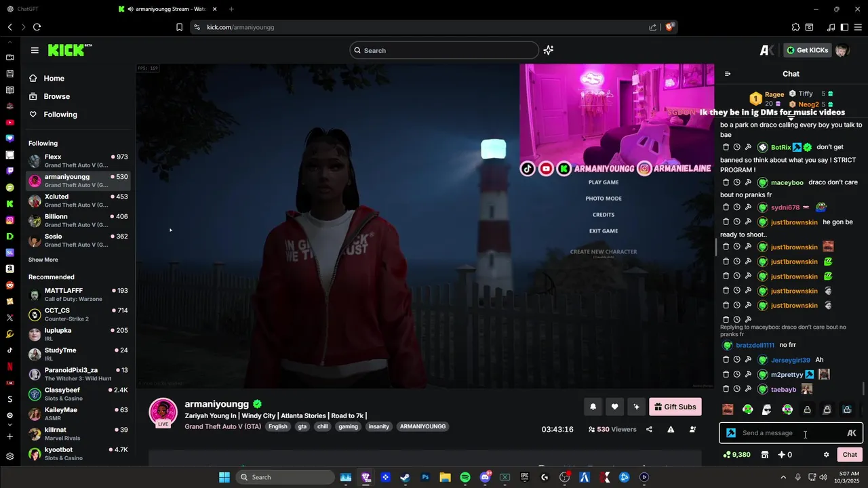Screen dimensions: 868x488
Task: Click username bratzdoll1111 in chat
Action: tap(755, 345)
